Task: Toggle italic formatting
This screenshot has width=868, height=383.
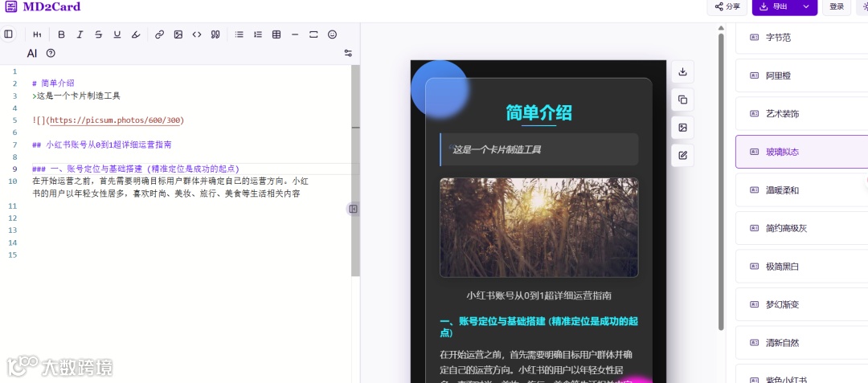Action: pyautogui.click(x=80, y=35)
